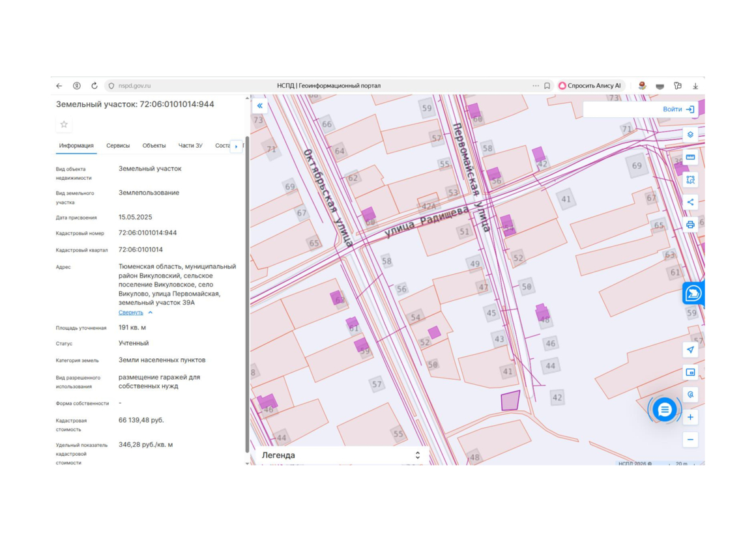The image size is (756, 534).
Task: Zoom in on the map
Action: (690, 417)
